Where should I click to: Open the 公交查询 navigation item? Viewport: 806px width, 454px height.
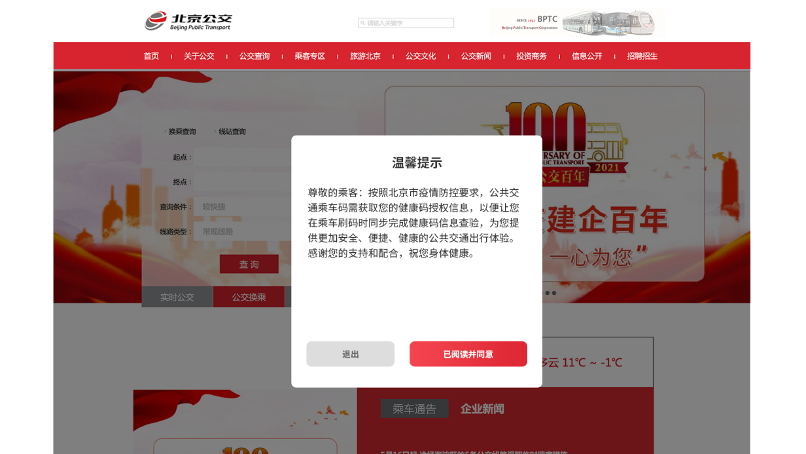click(254, 56)
